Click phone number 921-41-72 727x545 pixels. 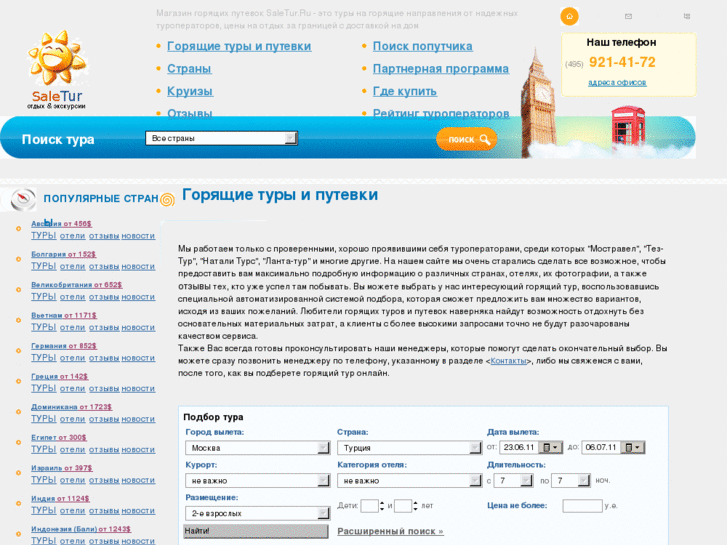coord(622,62)
